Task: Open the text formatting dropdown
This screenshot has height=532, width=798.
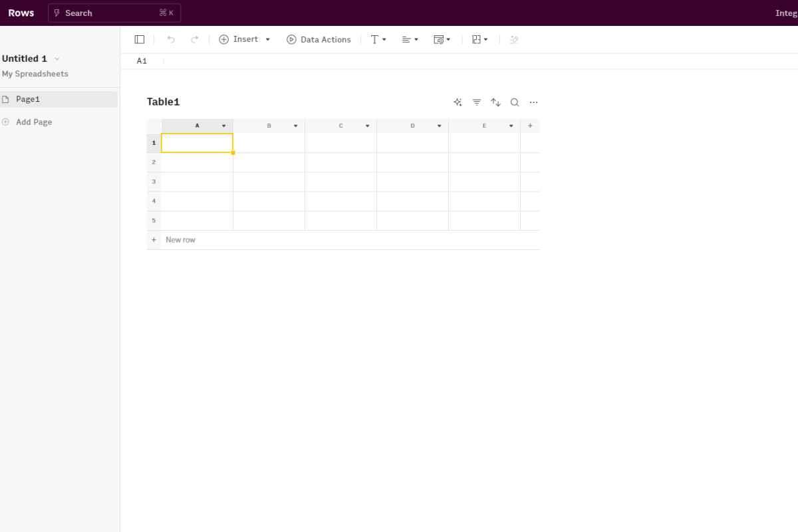Action: click(378, 40)
